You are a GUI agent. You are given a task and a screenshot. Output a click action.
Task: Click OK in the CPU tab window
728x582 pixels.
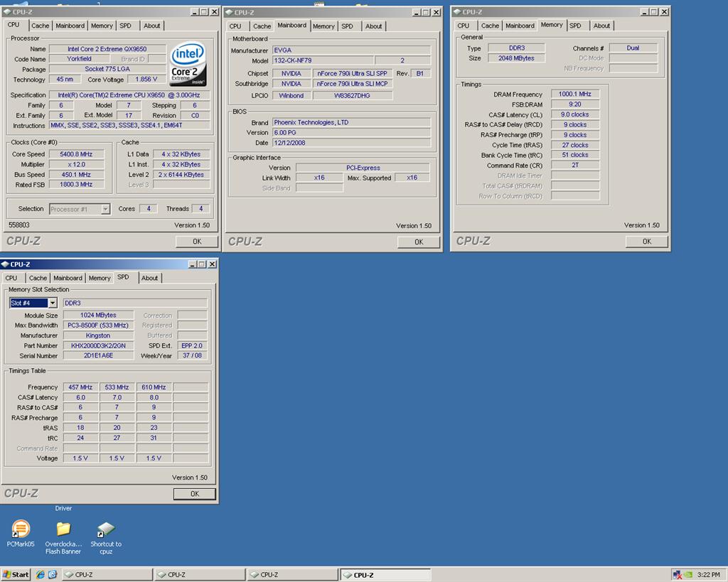(x=197, y=242)
